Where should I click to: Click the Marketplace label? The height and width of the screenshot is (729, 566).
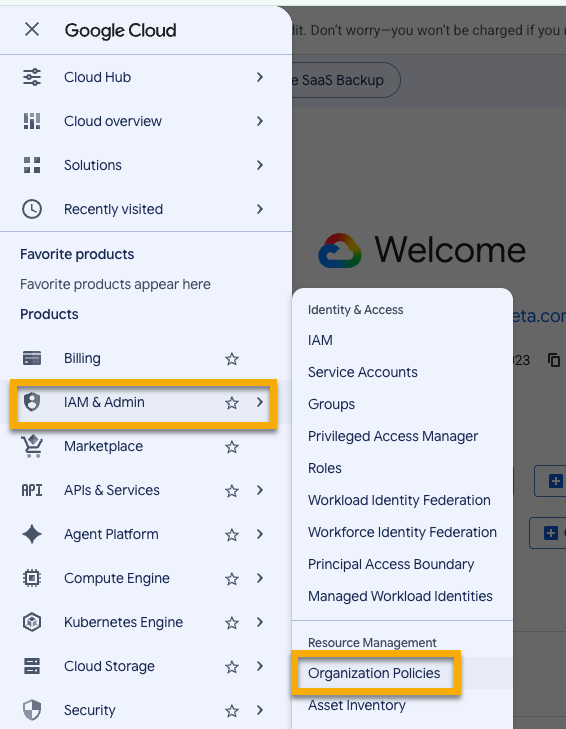pyautogui.click(x=103, y=446)
